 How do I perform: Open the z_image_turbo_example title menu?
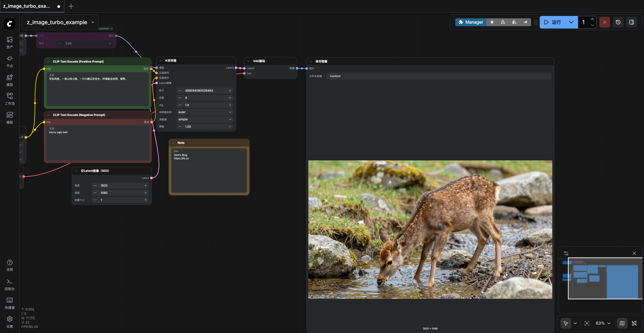pyautogui.click(x=60, y=22)
